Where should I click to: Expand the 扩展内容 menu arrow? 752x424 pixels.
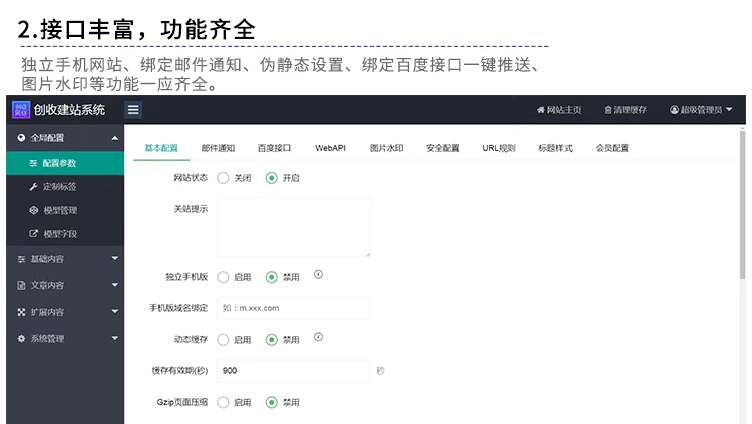click(115, 311)
